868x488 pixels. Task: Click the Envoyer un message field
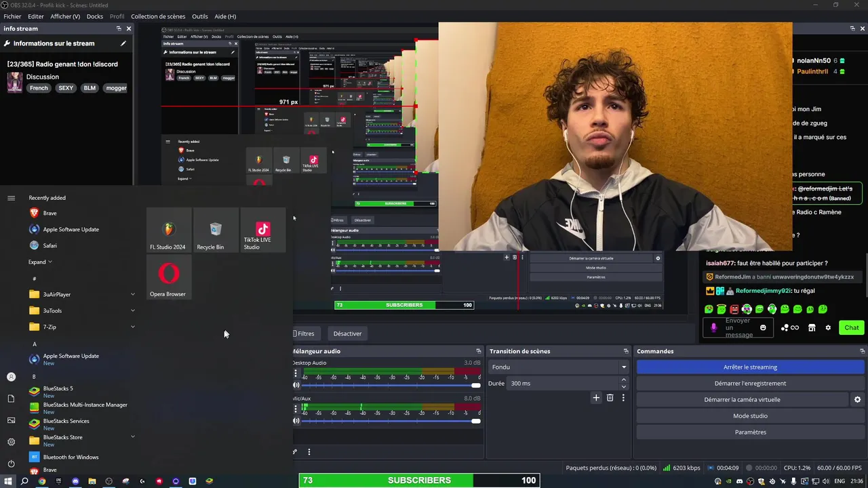click(x=738, y=328)
